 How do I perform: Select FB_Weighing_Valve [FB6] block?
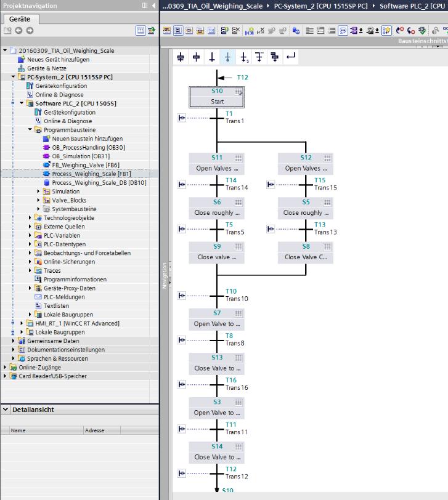pos(86,165)
